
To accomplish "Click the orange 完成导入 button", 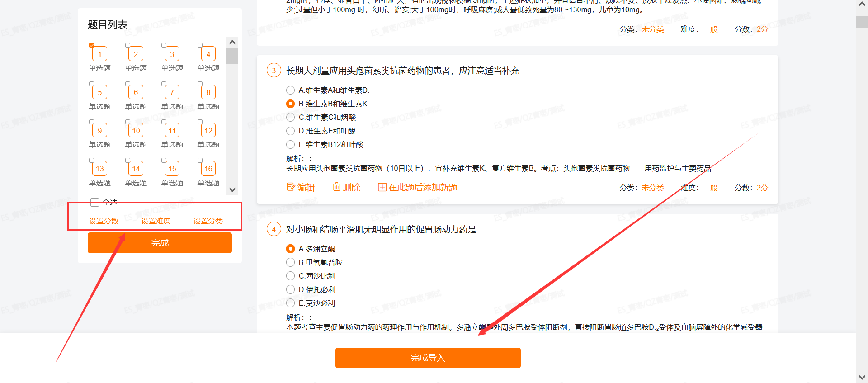I will pos(428,358).
